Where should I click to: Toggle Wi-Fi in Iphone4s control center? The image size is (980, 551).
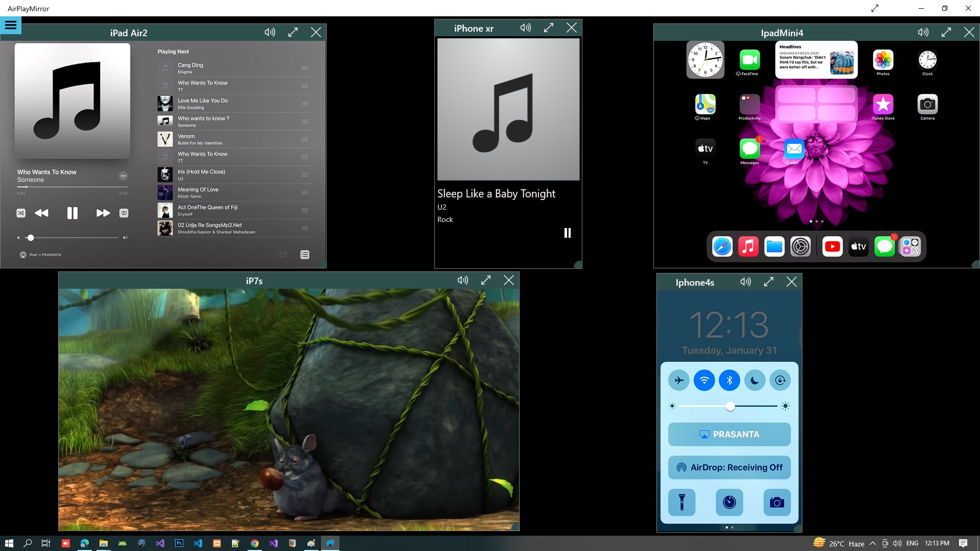(x=704, y=380)
